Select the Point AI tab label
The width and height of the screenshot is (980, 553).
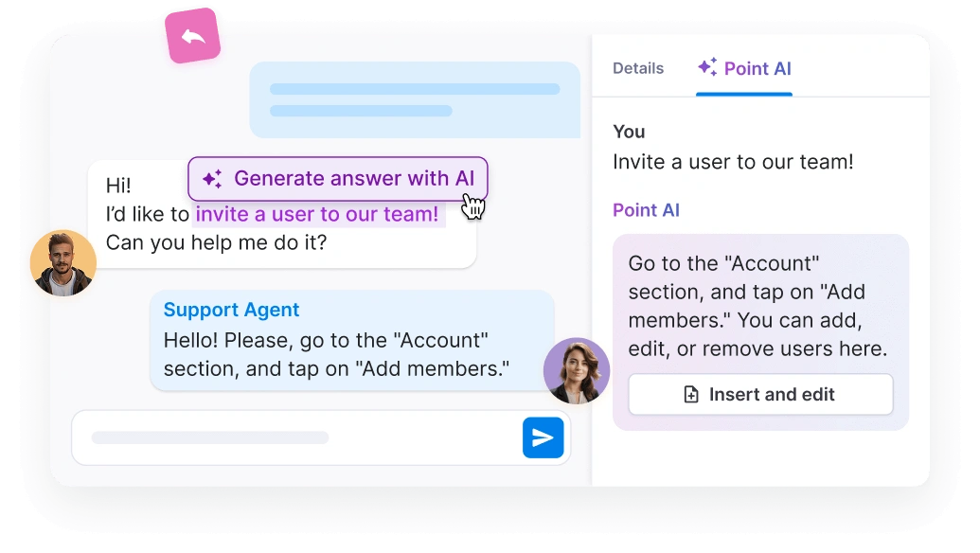pyautogui.click(x=757, y=68)
